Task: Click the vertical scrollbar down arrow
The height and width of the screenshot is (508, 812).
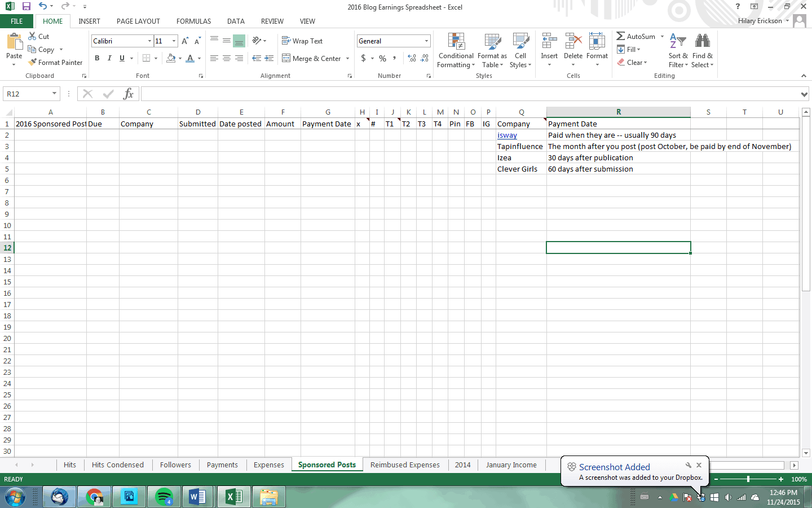Action: click(x=806, y=453)
